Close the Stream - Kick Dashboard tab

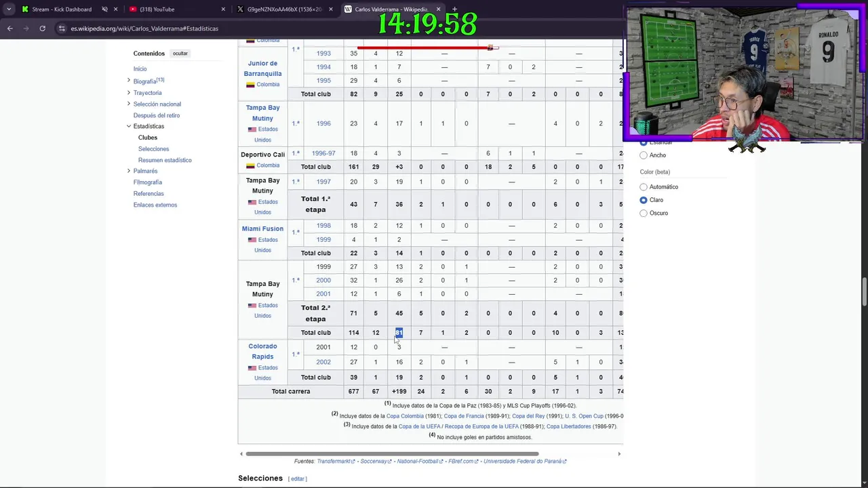116,9
